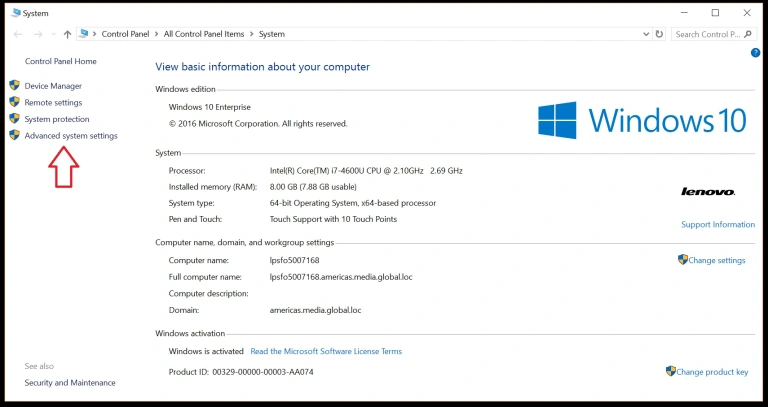
Task: Click the shield icon beside Remote settings
Action: click(x=15, y=103)
